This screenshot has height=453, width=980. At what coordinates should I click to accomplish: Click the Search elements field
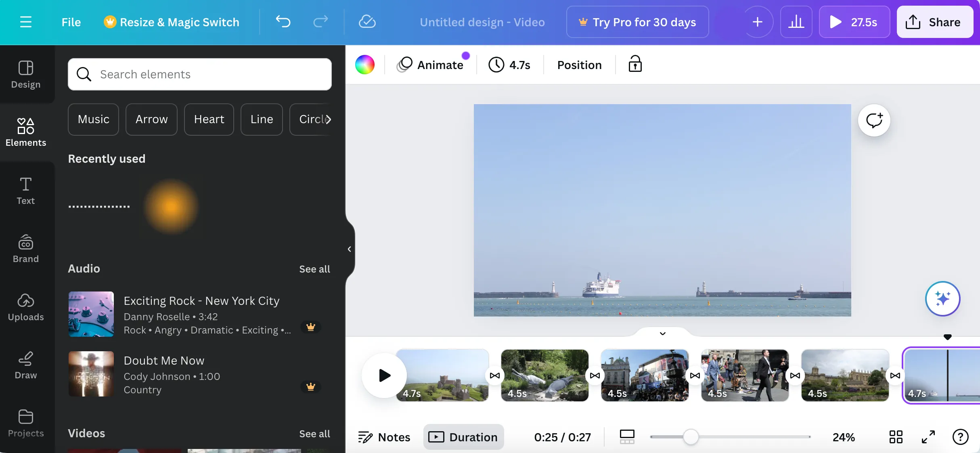(x=199, y=74)
